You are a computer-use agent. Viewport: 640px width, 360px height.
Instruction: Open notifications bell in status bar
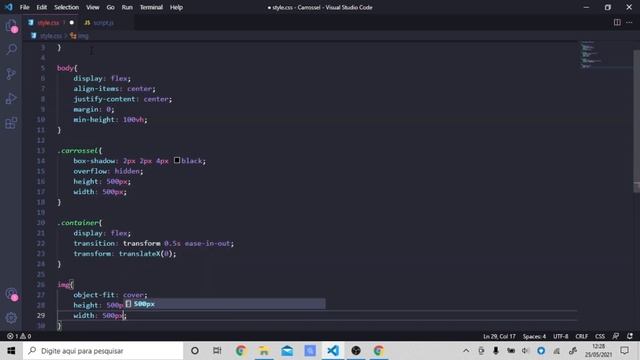[x=630, y=336]
